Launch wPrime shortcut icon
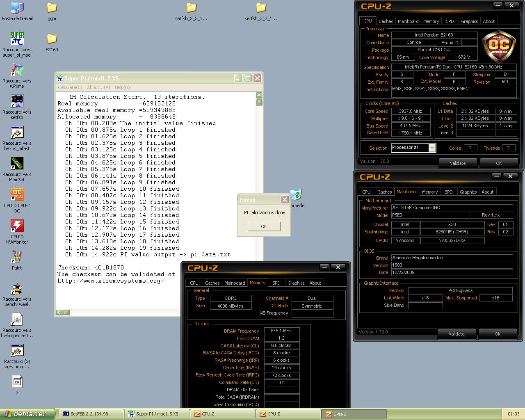This screenshot has height=420, width=525. 17,70
